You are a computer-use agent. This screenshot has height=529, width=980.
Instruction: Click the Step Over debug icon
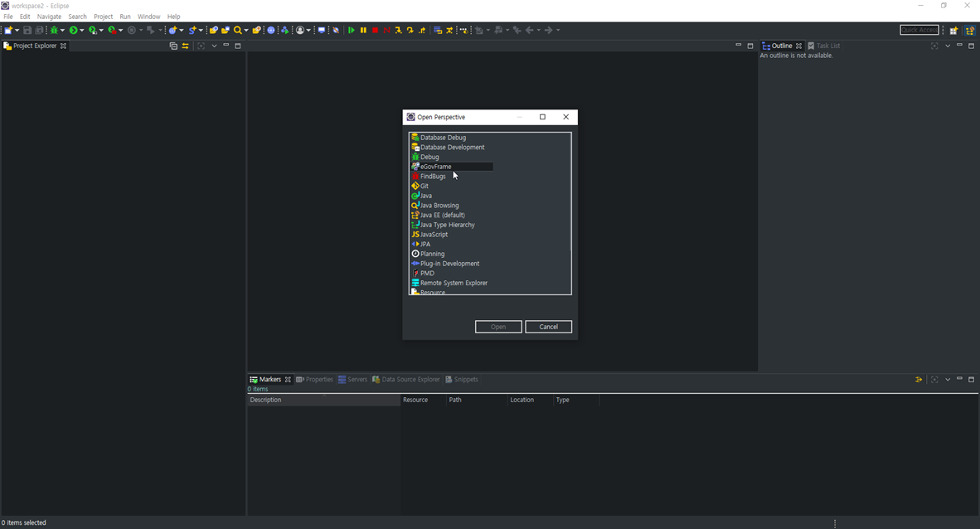[410, 30]
